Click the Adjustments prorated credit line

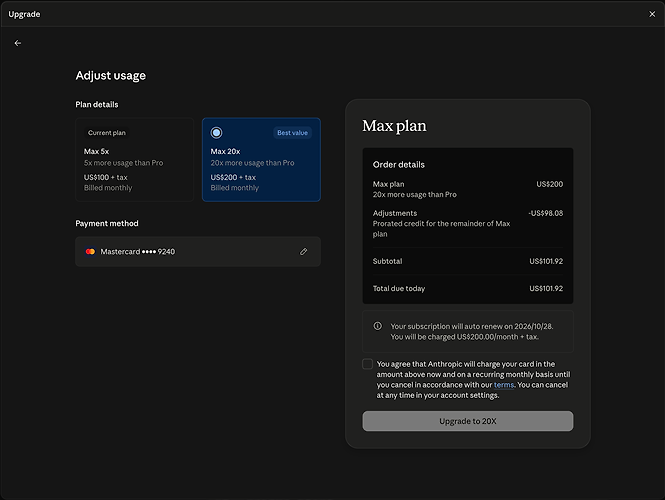click(x=467, y=223)
